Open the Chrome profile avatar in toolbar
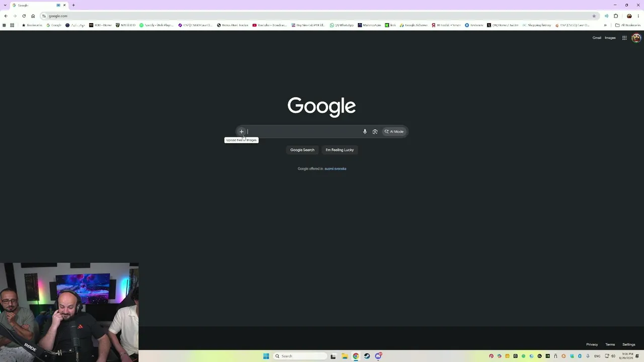This screenshot has height=362, width=644. pos(629,16)
